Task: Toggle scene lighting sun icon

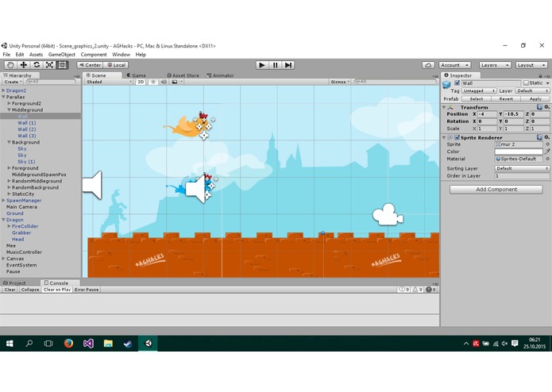Action: click(x=152, y=82)
